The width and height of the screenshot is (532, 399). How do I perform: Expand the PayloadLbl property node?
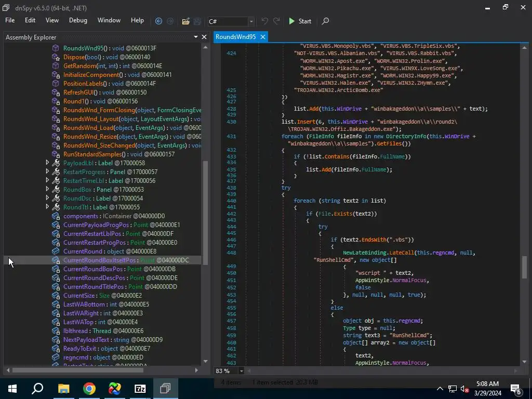(x=47, y=163)
